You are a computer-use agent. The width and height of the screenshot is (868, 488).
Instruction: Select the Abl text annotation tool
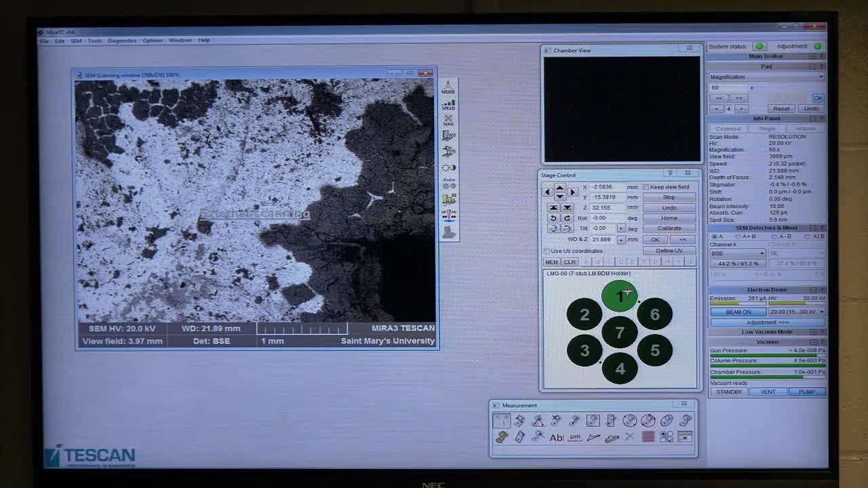556,437
